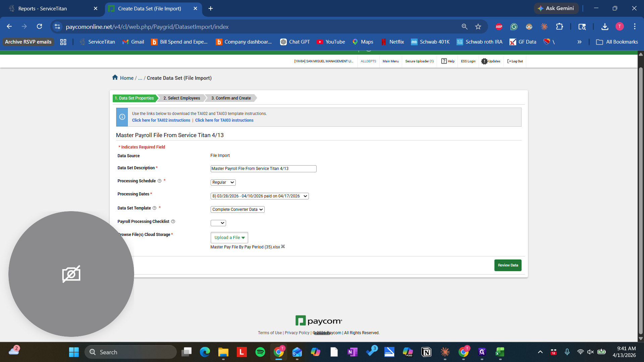Open the Processing Schedule help icon
The height and width of the screenshot is (362, 644).
(159, 181)
